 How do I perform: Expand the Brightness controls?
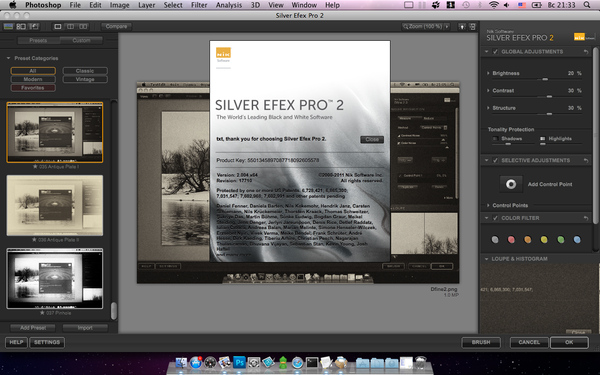point(488,73)
